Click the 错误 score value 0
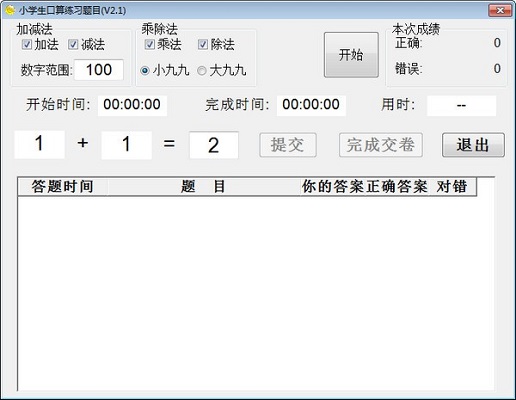Screen dimensions: 516x400 497,69
